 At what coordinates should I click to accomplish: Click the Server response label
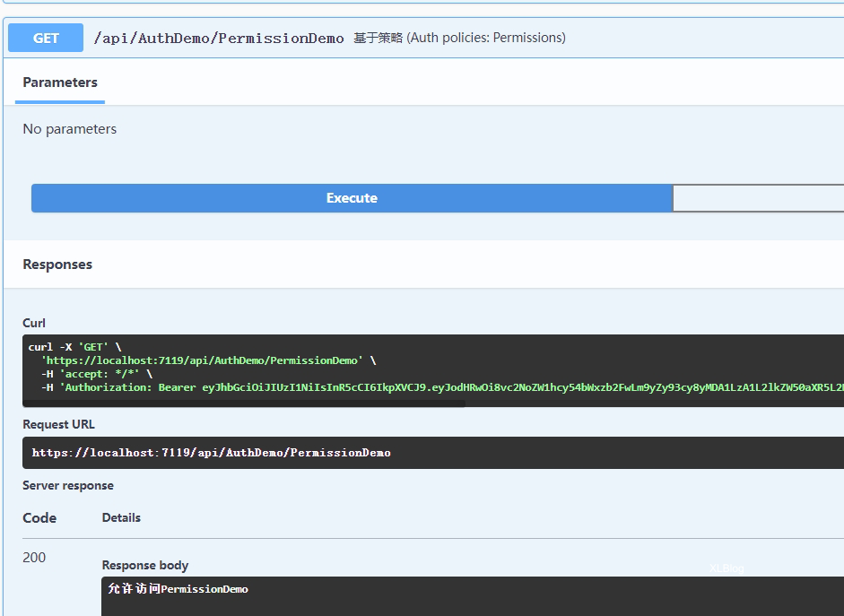click(x=68, y=486)
